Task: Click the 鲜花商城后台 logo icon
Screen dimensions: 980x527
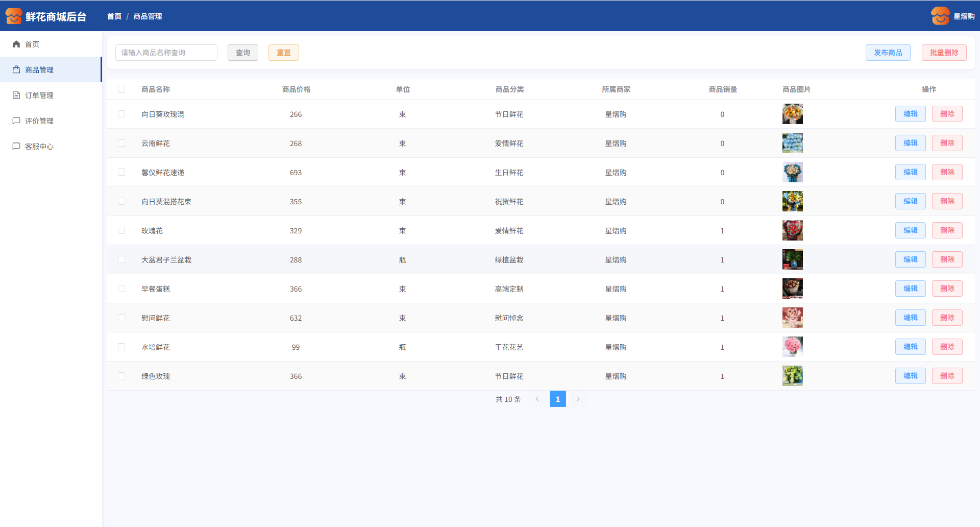Action: [x=14, y=16]
